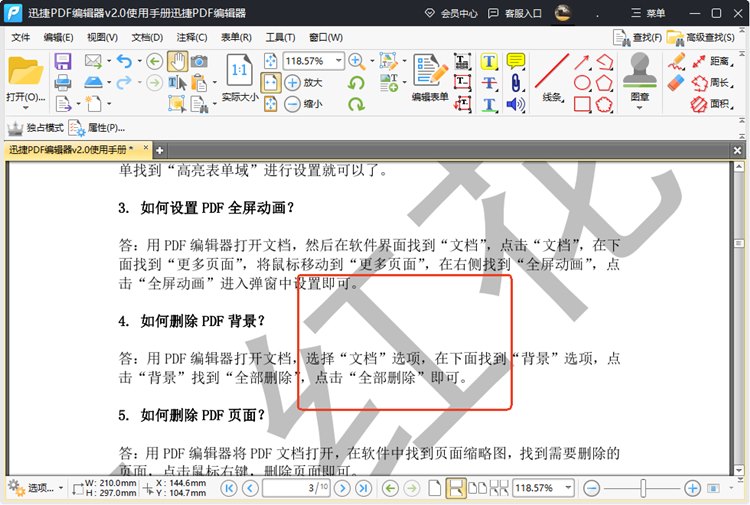The height and width of the screenshot is (505, 750).
Task: Click the Scan document scanner icon
Action: click(93, 82)
